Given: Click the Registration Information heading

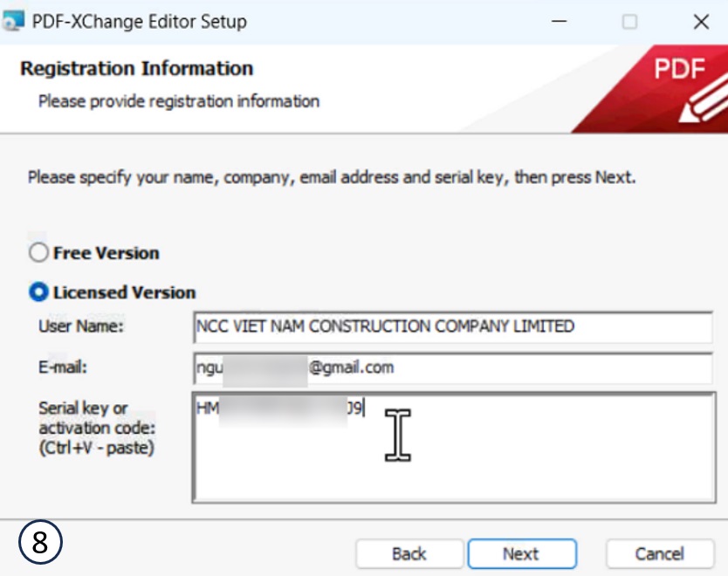Looking at the screenshot, I should tap(136, 68).
